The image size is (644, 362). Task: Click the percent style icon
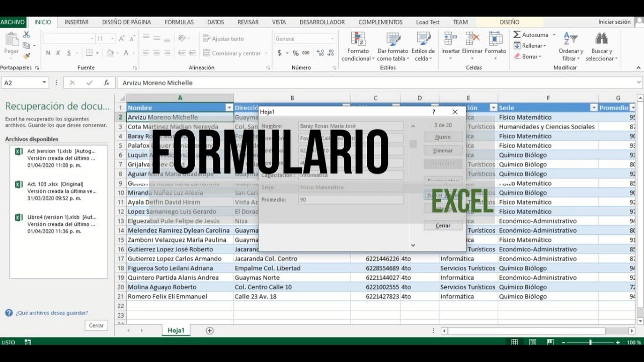click(x=295, y=53)
